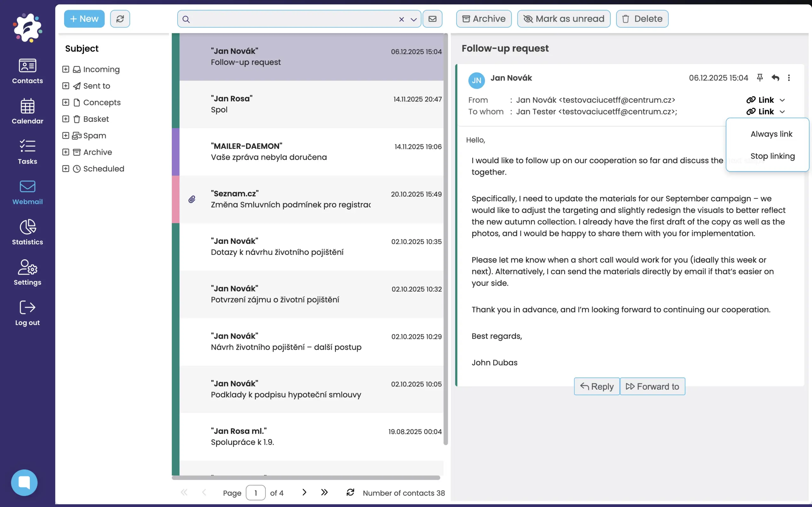Choose Stop linking from menu
This screenshot has width=812, height=507.
tap(772, 156)
